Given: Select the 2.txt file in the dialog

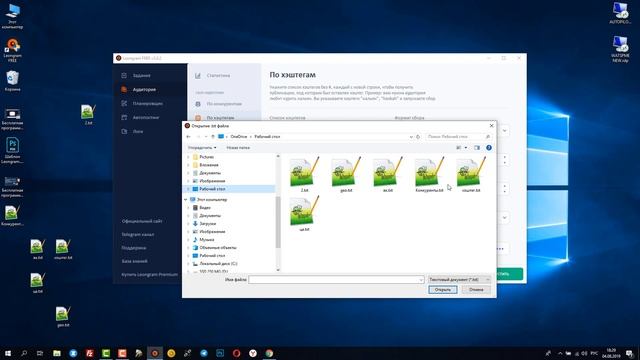Looking at the screenshot, I should pos(304,175).
